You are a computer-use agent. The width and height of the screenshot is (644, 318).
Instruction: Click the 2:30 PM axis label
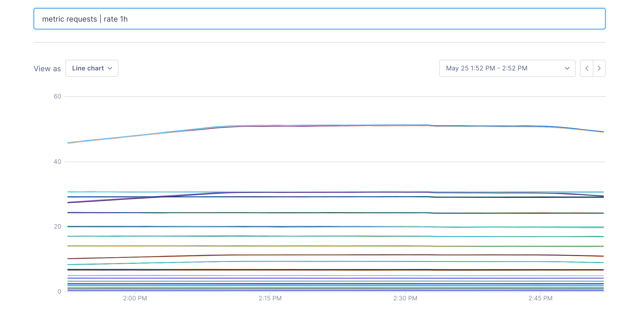coord(405,298)
